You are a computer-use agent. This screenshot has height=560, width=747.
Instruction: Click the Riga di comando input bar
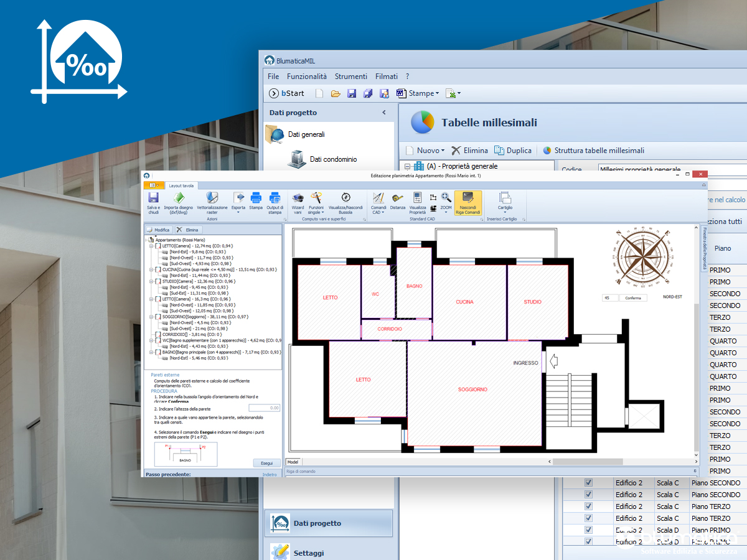pyautogui.click(x=492, y=472)
